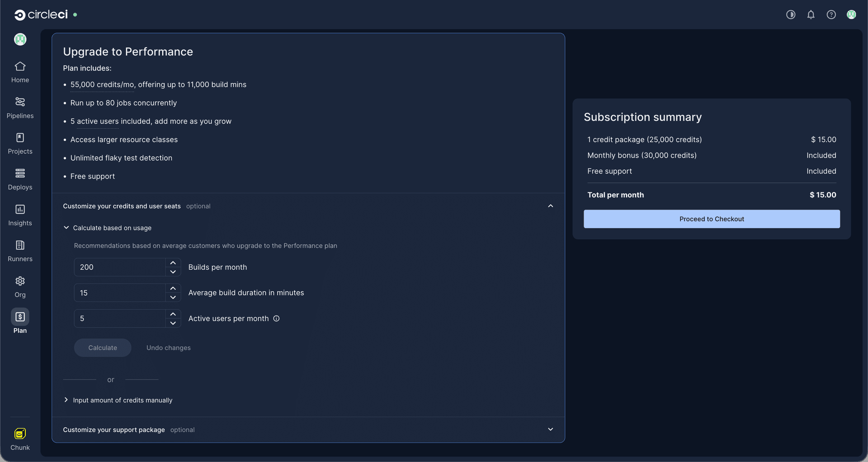The height and width of the screenshot is (462, 868).
Task: Open the Pipelines sidebar icon
Action: tap(20, 102)
